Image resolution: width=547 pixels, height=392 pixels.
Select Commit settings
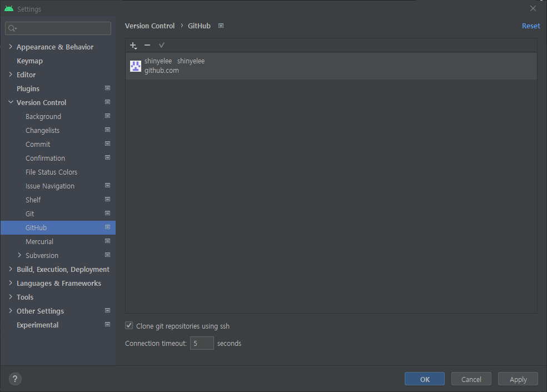(x=38, y=144)
